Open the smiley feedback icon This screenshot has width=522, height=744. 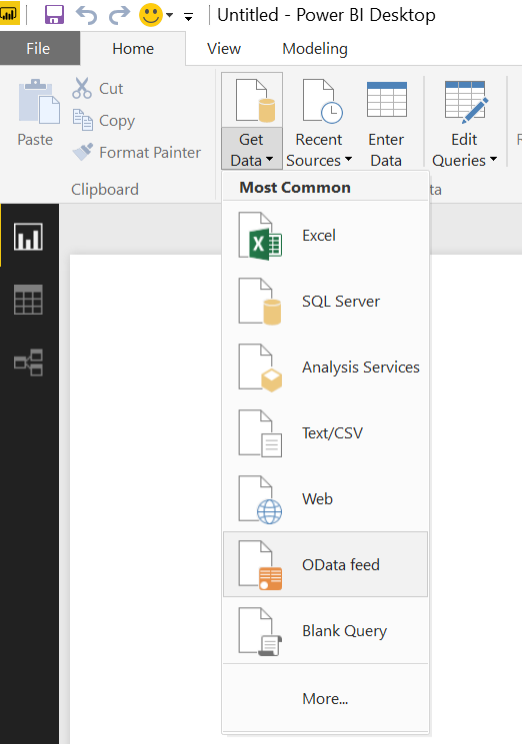click(151, 15)
